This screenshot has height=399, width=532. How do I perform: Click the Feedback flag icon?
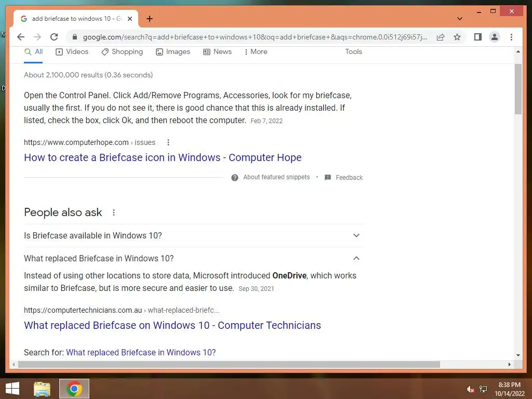[328, 178]
